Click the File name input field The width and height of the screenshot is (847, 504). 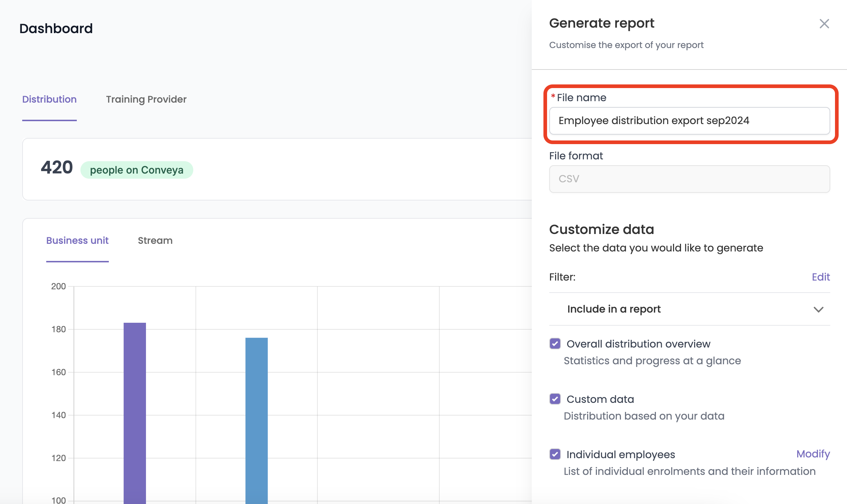[689, 121]
